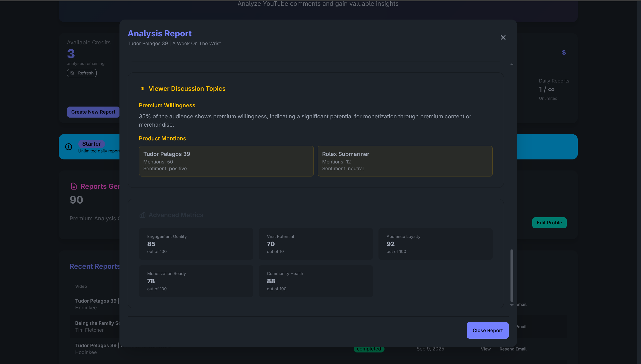Click the info icon in the Starter banner

69,147
